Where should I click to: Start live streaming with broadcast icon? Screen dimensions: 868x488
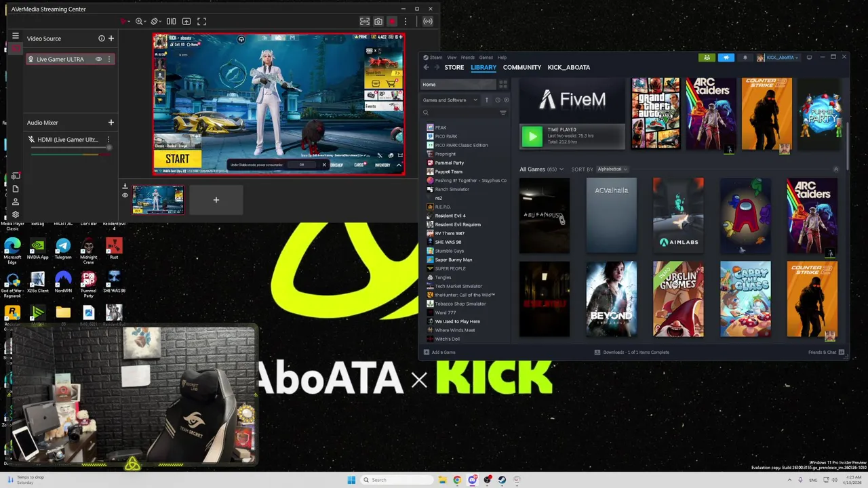tap(428, 22)
